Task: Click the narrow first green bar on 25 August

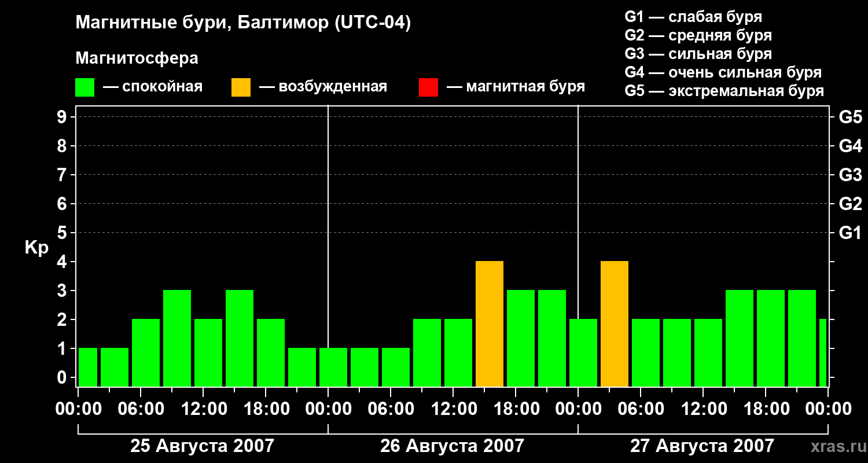Action: click(x=88, y=368)
